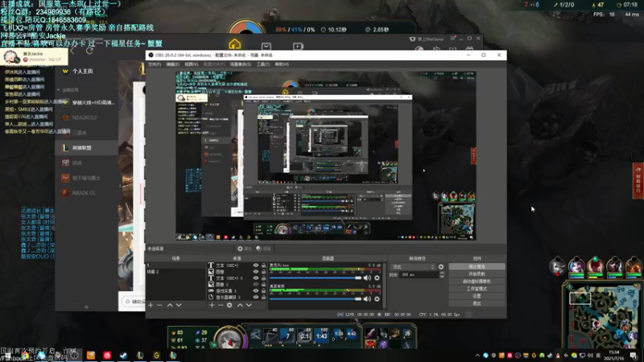Add a new source with plus icon
Image resolution: width=644 pixels, height=362 pixels.
tap(212, 306)
